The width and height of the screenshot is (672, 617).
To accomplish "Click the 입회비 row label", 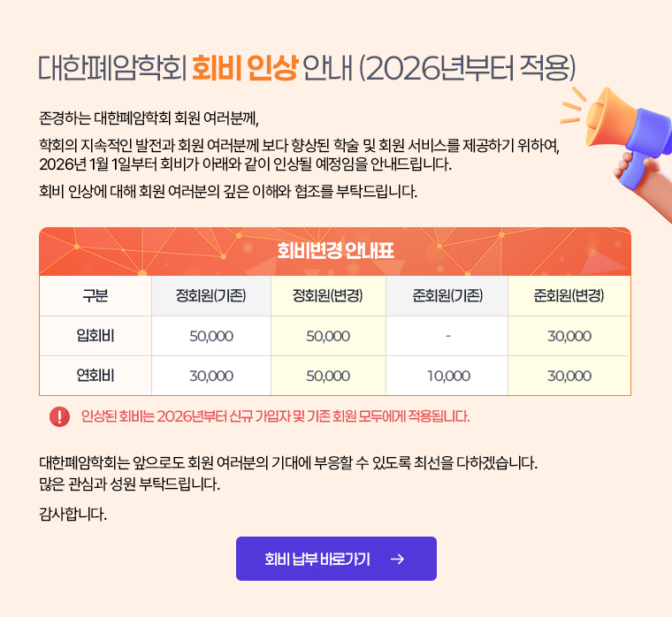I will (95, 336).
